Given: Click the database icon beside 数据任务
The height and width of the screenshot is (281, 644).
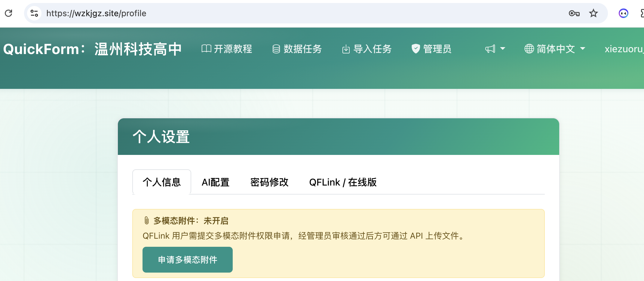Looking at the screenshot, I should pos(276,49).
